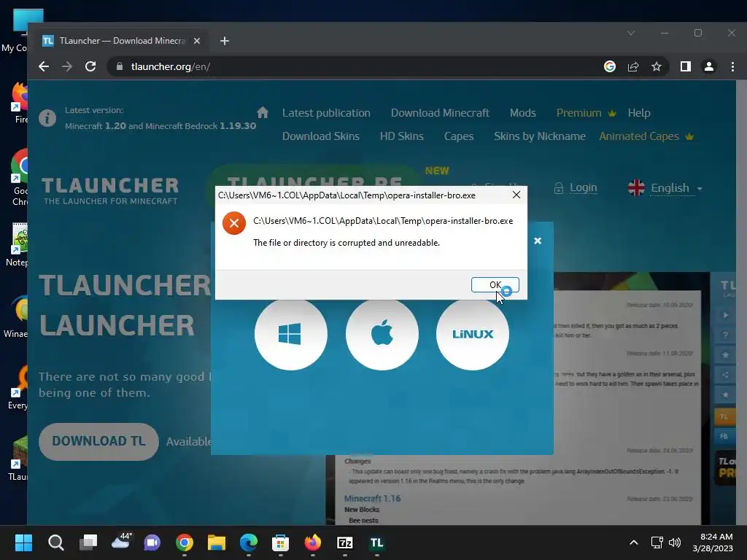The height and width of the screenshot is (560, 747).
Task: Close the blue download popup
Action: coord(538,241)
